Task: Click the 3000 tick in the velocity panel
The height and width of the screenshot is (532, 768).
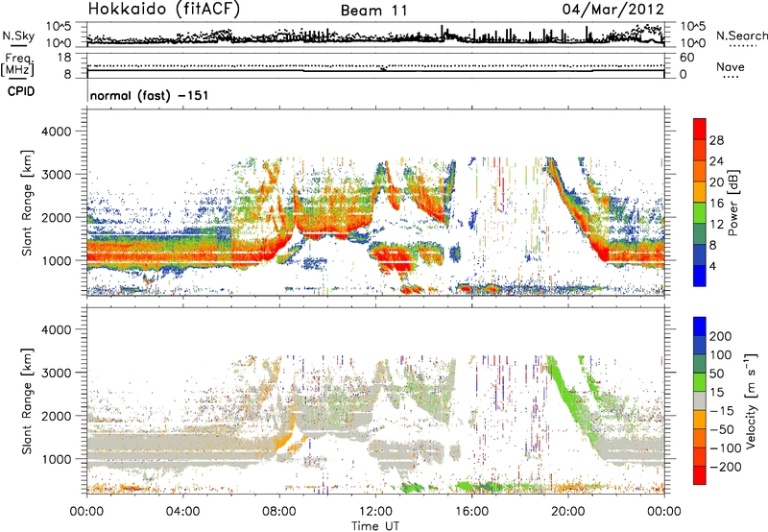Action: coord(57,373)
